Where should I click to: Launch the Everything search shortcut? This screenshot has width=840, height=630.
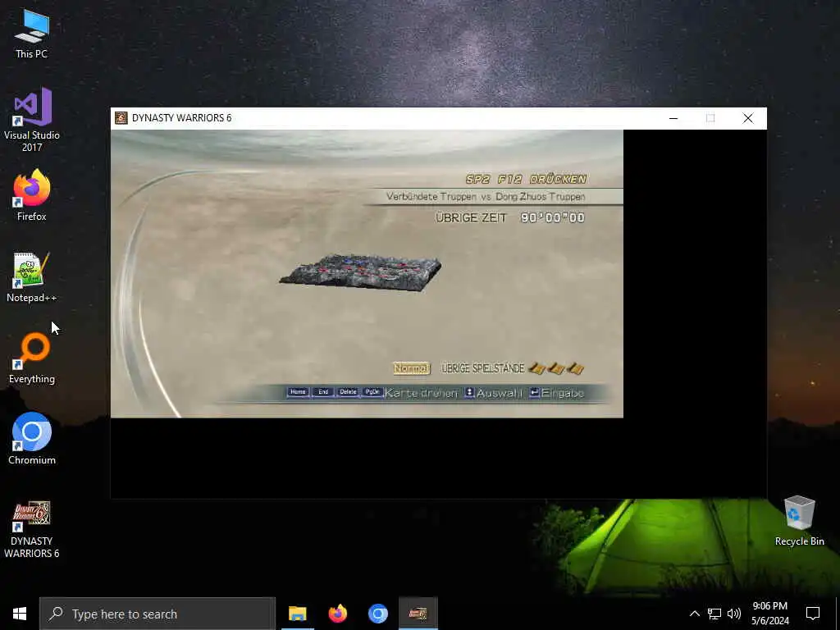tap(32, 358)
